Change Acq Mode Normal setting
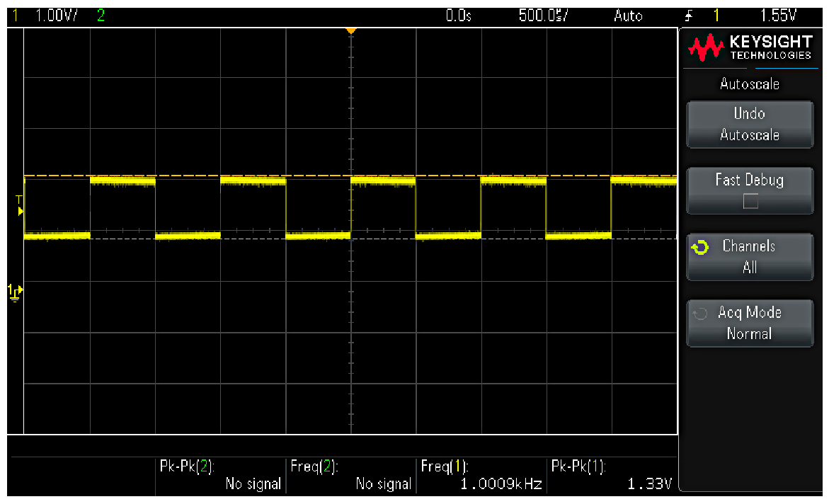829x504 pixels. coord(749,323)
